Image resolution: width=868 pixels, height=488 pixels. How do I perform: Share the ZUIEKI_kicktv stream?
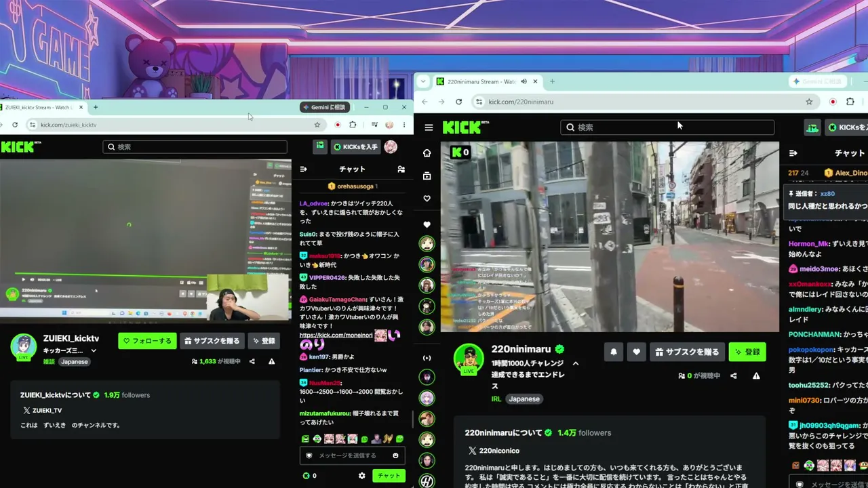point(252,361)
